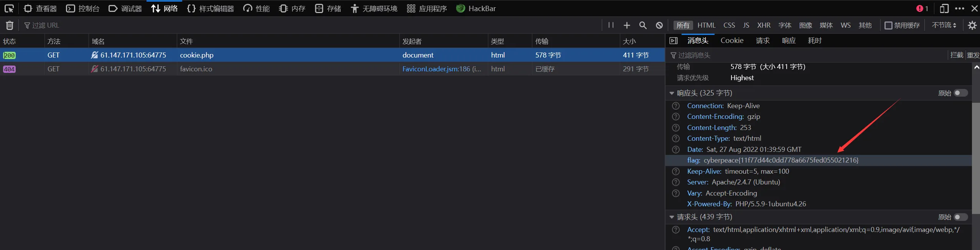
Task: Click the 拦截 button
Action: (x=957, y=55)
